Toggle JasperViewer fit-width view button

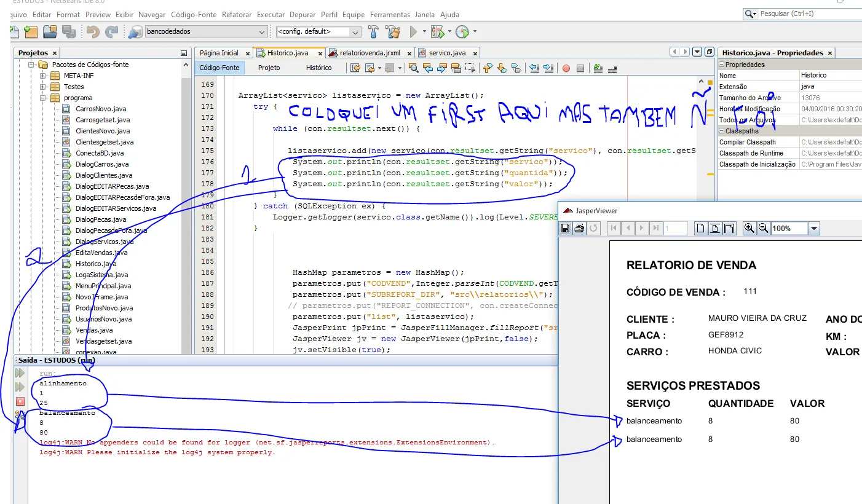729,229
